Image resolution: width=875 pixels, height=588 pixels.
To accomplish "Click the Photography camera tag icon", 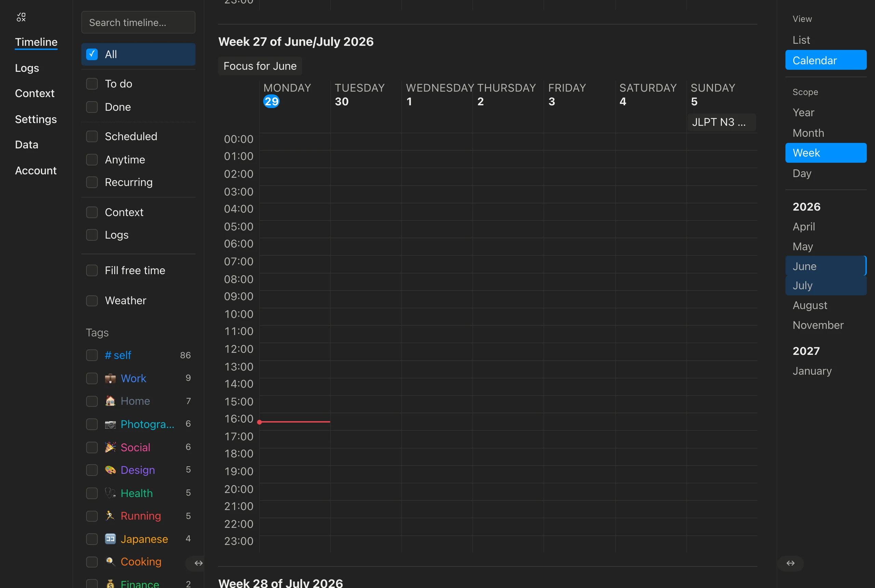I will pyautogui.click(x=110, y=424).
